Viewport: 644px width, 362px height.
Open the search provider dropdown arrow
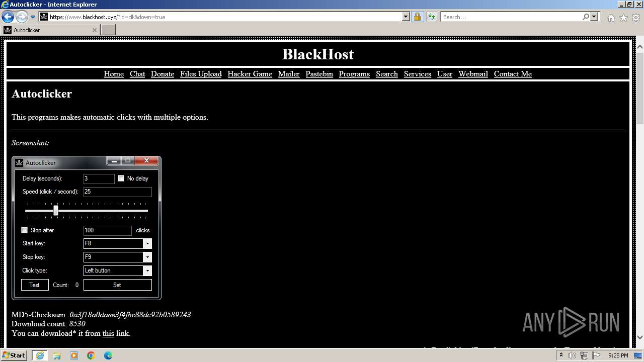pyautogui.click(x=594, y=17)
